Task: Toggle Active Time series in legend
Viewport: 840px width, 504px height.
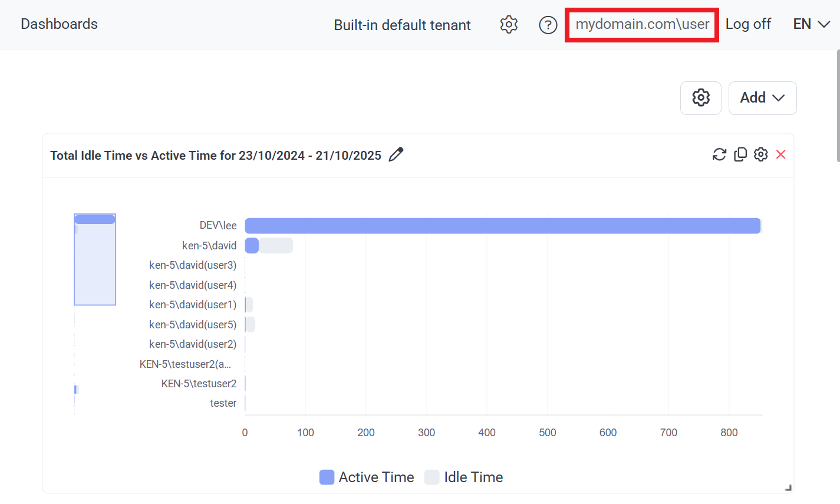Action: pos(367,477)
